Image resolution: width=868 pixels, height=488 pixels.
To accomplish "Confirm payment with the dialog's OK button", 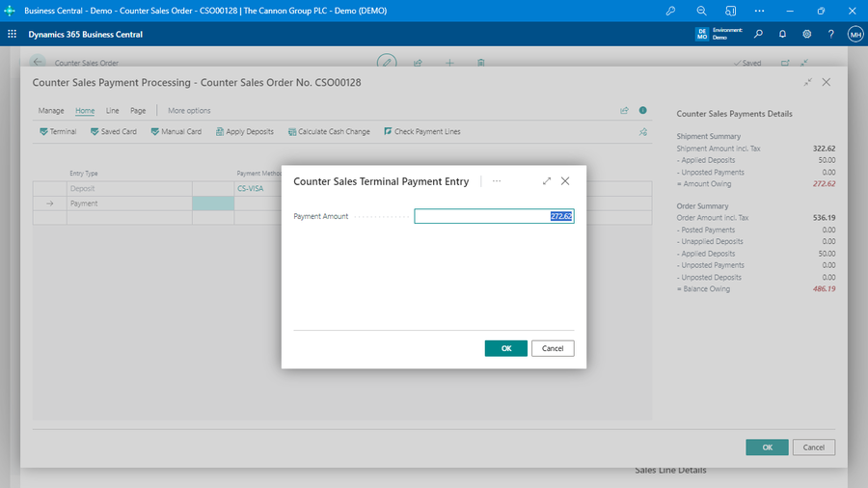I will pos(505,348).
